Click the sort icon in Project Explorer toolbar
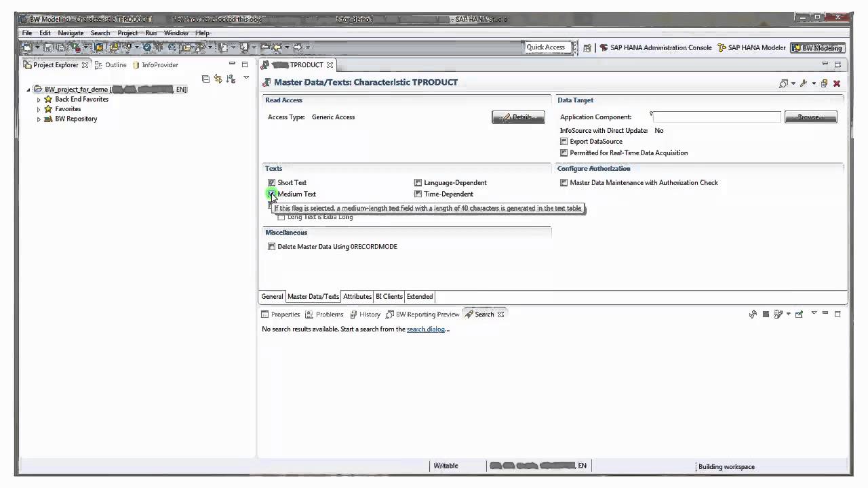This screenshot has height=488, width=868. [x=231, y=79]
